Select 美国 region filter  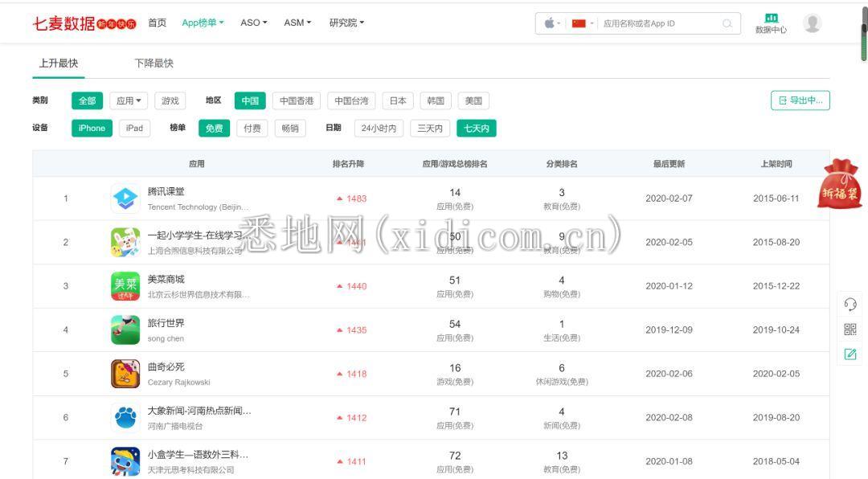[473, 100]
